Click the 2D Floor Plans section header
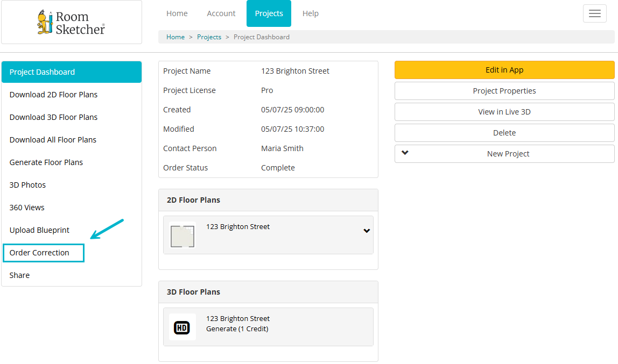 (x=268, y=200)
